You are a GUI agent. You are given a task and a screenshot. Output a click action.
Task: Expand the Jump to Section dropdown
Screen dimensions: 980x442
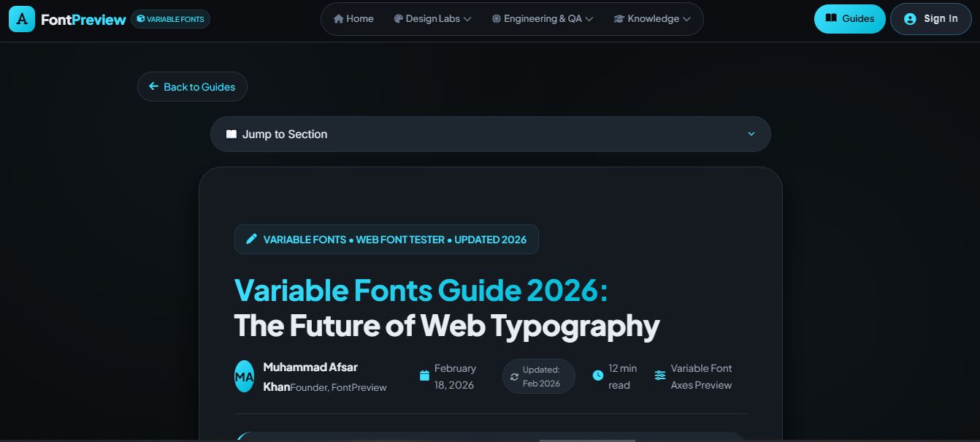tap(490, 134)
